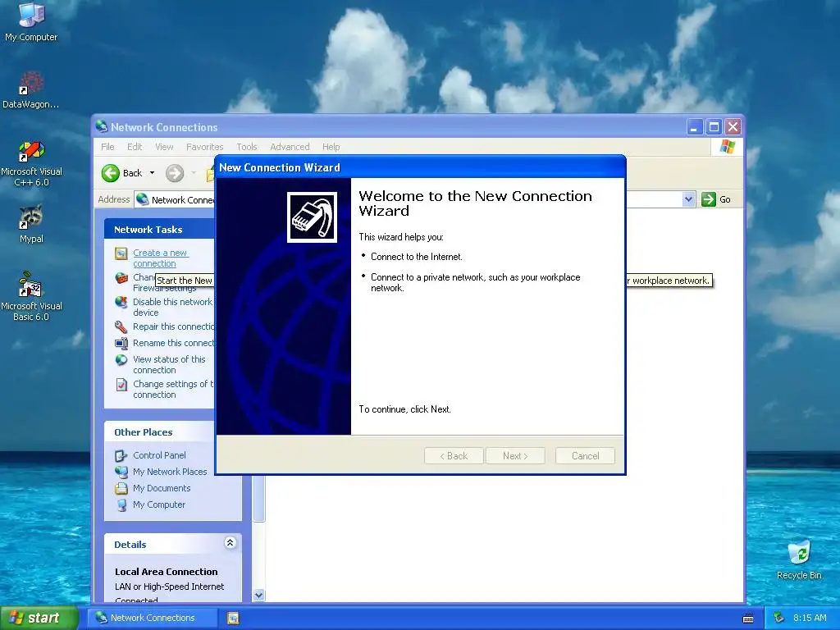Viewport: 840px width, 630px height.
Task: Click the side panel scrollbar thumb
Action: pos(258,498)
